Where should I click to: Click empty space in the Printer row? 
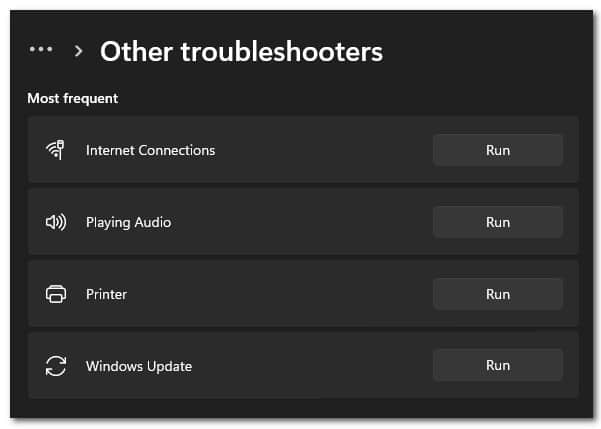(280, 294)
